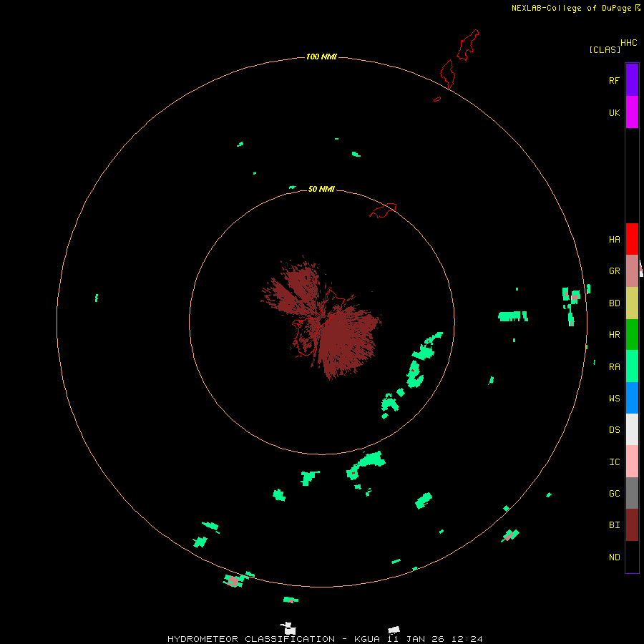The height and width of the screenshot is (644, 644).
Task: Click the BI brown legend swatch
Action: click(632, 525)
